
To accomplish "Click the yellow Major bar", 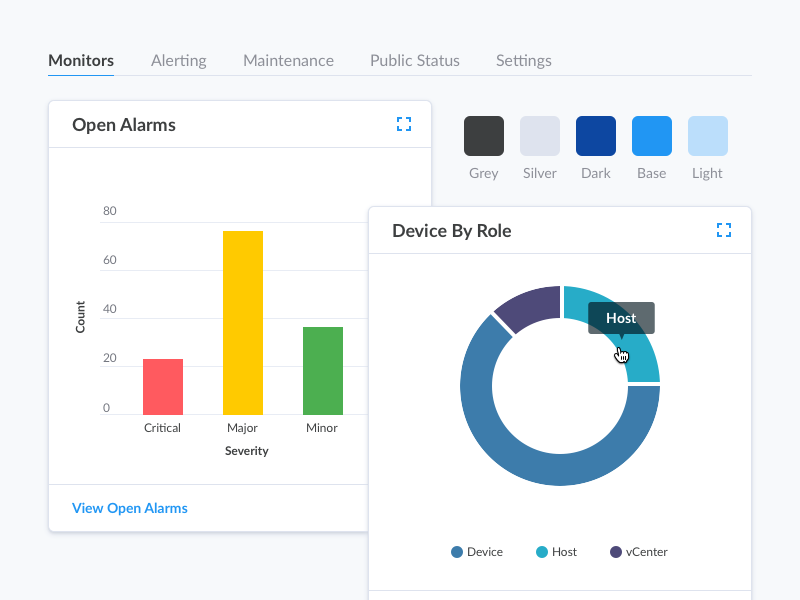I will pos(243,322).
